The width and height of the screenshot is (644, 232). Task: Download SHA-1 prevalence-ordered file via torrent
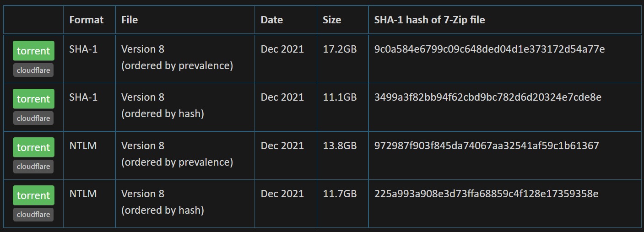click(33, 51)
